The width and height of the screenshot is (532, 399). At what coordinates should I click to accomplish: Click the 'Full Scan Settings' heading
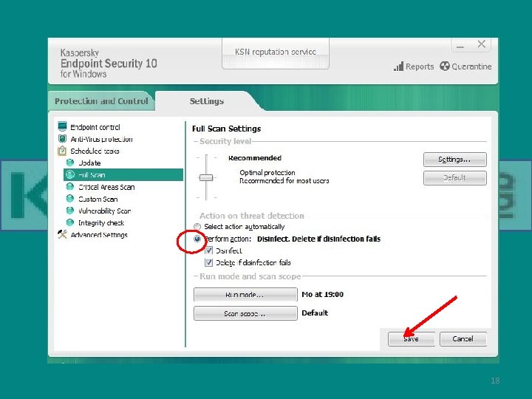(x=226, y=129)
